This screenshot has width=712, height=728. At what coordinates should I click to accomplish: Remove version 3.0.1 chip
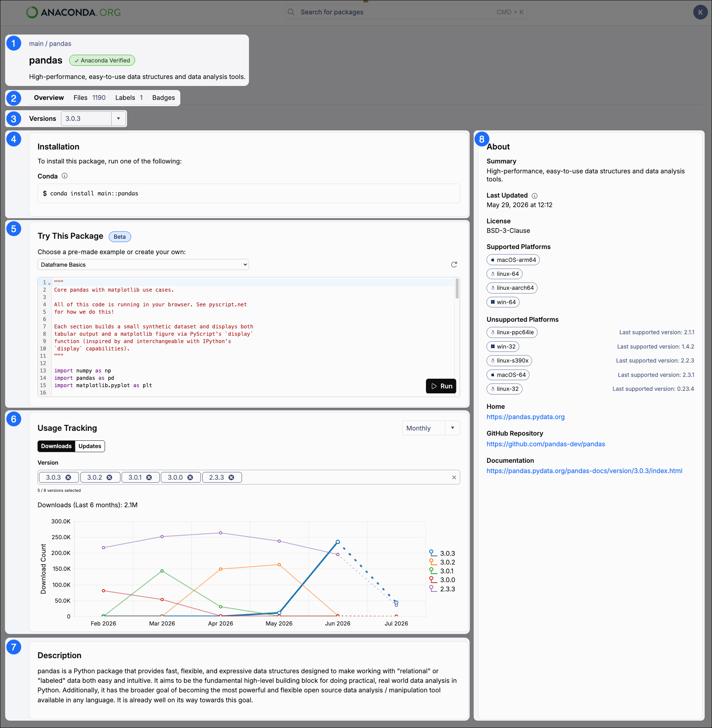pyautogui.click(x=149, y=477)
